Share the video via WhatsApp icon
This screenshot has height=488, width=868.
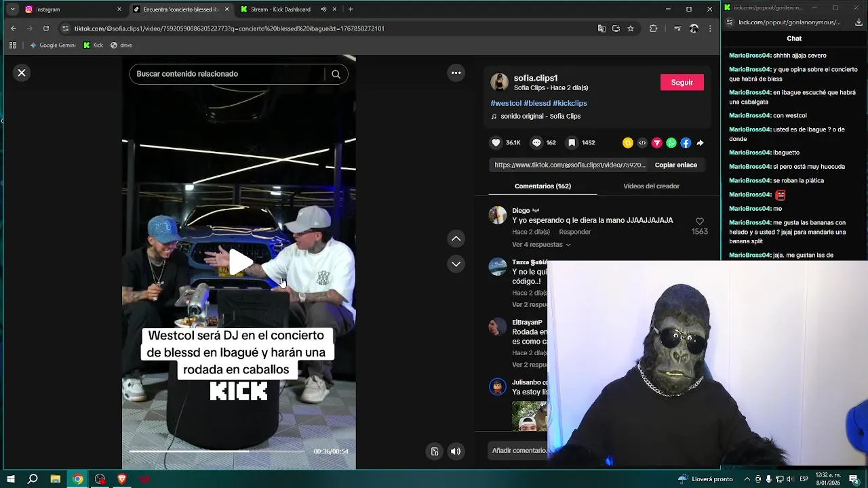pos(671,142)
